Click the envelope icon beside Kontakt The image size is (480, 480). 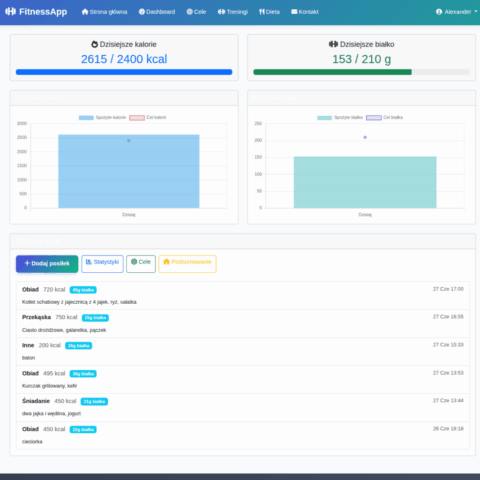click(x=294, y=12)
